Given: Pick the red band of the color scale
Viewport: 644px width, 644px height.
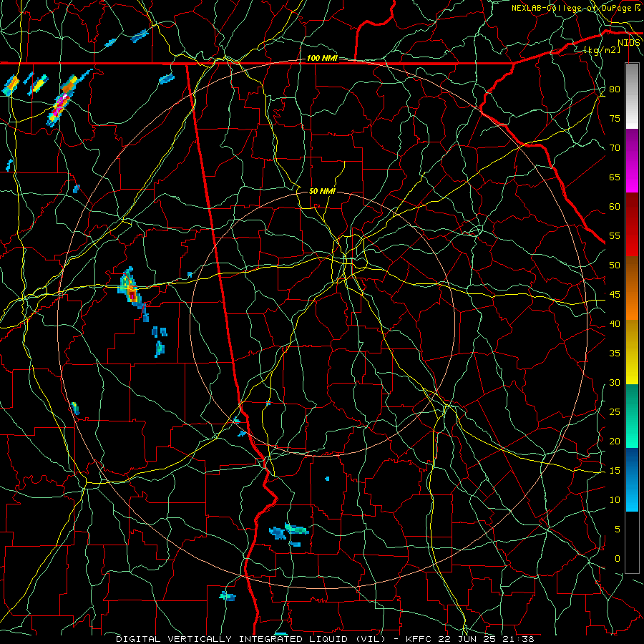Looking at the screenshot, I should pos(632,225).
